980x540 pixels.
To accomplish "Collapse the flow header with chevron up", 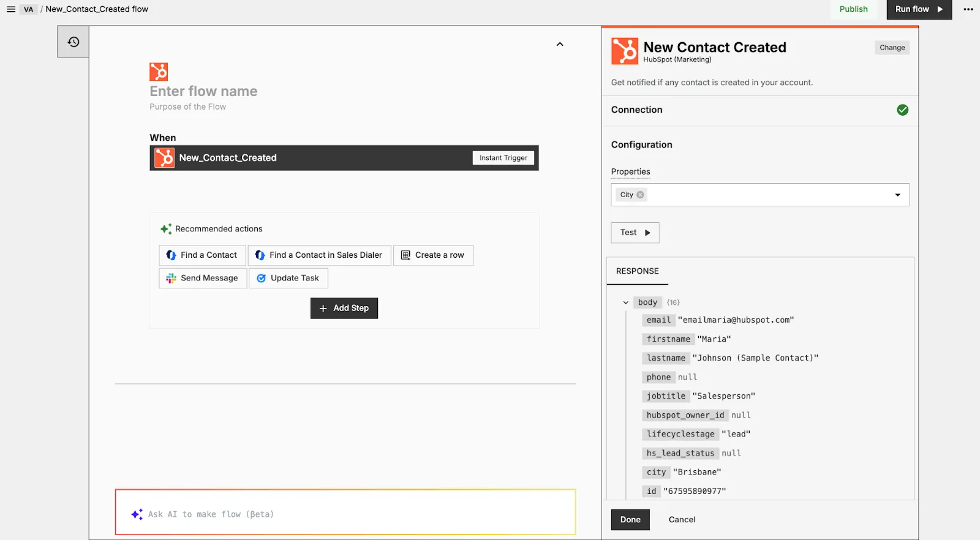I will click(560, 44).
